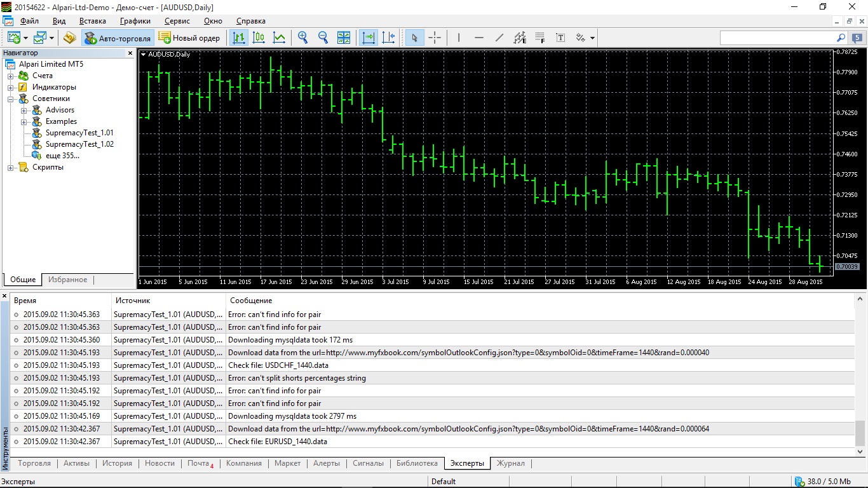This screenshot has height=488, width=868.
Task: Switch chart to candlesticks mode
Action: click(259, 37)
